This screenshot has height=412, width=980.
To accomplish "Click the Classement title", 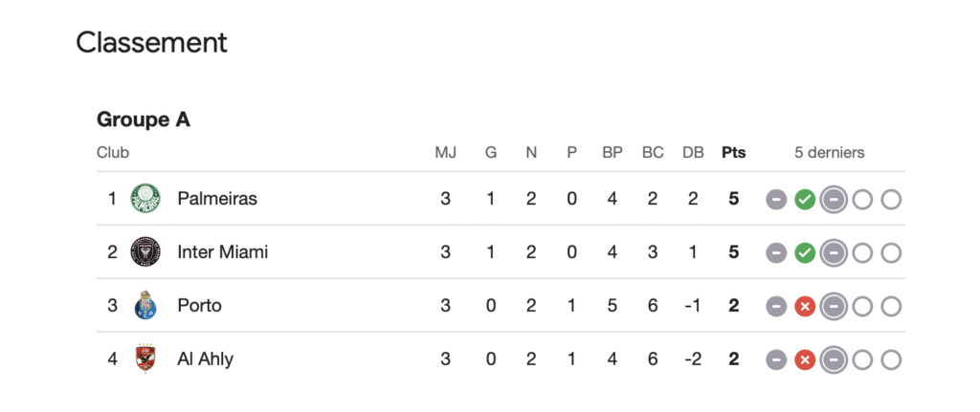I will click(x=151, y=43).
